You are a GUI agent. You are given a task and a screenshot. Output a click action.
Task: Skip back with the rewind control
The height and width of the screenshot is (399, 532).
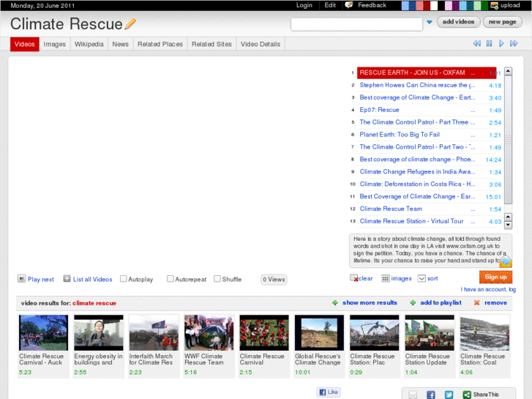pyautogui.click(x=476, y=43)
